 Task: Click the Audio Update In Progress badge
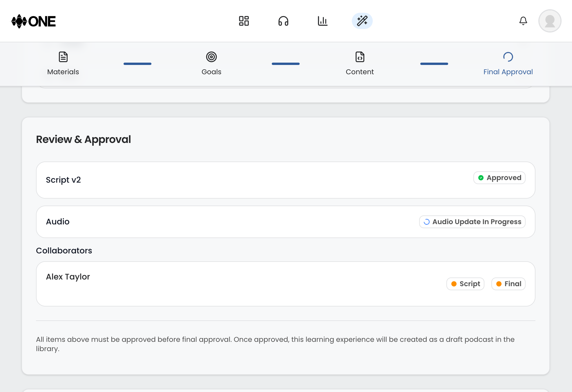click(x=472, y=222)
